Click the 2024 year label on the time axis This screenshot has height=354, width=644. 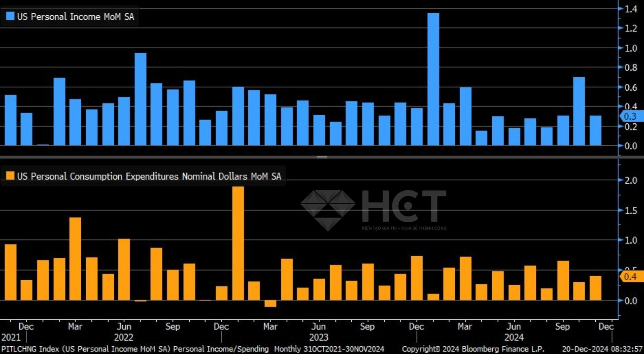click(x=514, y=337)
